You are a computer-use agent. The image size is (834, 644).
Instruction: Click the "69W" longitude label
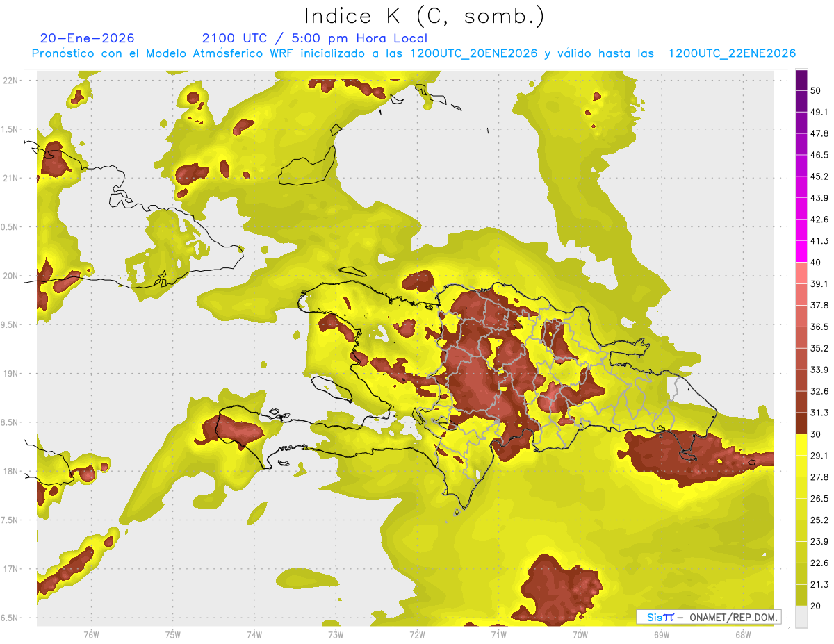pyautogui.click(x=662, y=635)
